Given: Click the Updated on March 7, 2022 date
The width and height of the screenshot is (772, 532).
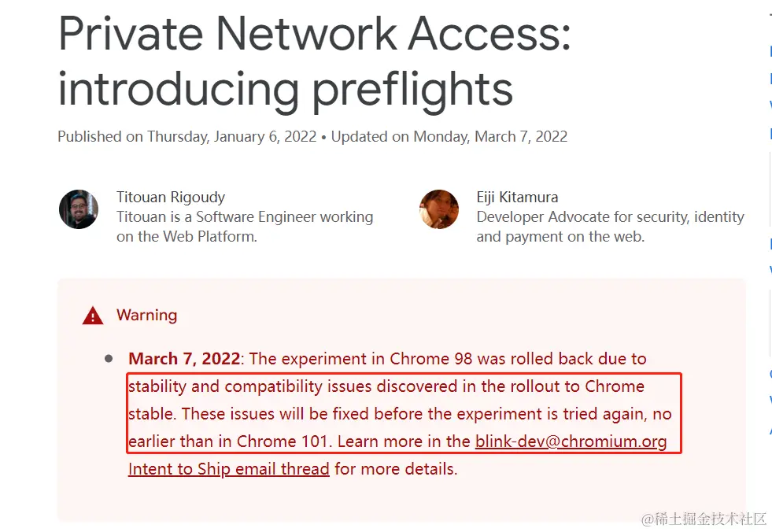Looking at the screenshot, I should point(449,136).
